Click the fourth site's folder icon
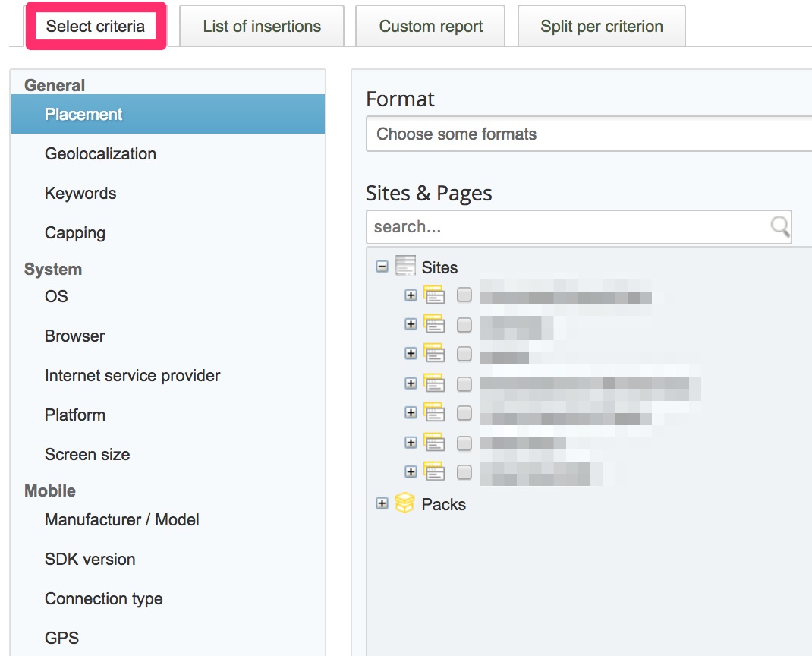The image size is (812, 656). pos(434,383)
